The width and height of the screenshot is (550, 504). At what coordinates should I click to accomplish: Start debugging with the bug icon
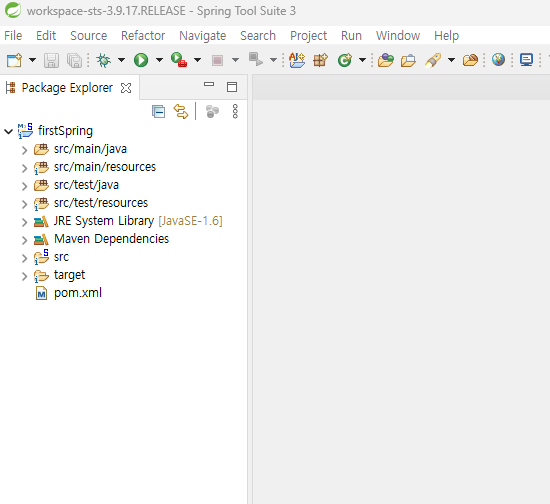[x=103, y=60]
